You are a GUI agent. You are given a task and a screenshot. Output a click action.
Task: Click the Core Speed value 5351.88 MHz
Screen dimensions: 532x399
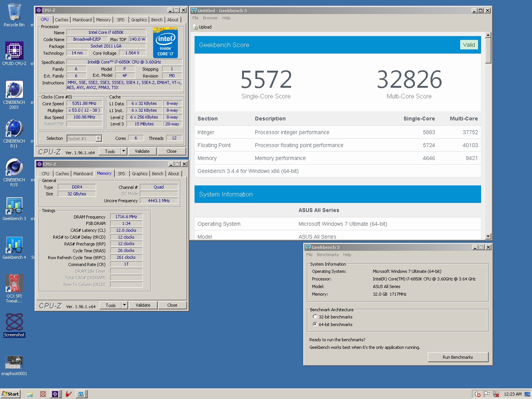coord(84,103)
